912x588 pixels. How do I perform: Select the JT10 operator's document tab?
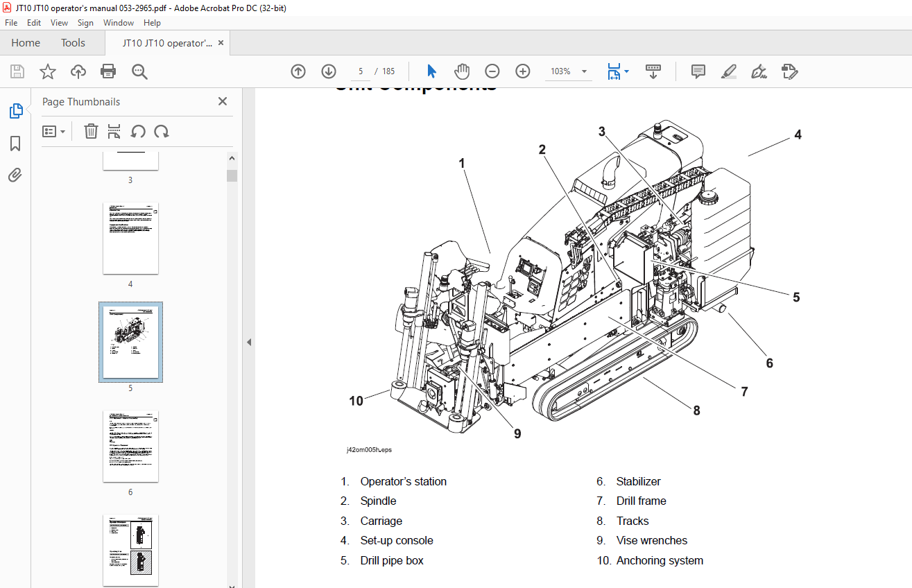[167, 43]
